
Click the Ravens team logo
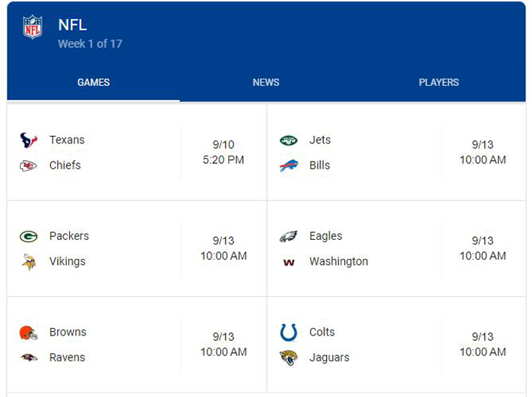click(29, 358)
